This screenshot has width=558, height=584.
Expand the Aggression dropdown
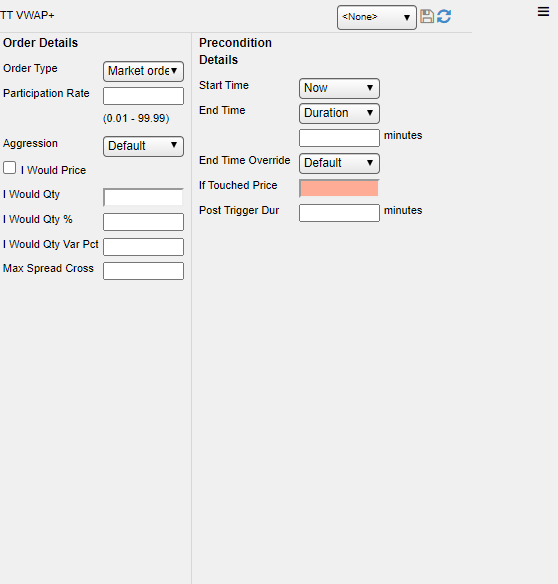click(x=143, y=146)
